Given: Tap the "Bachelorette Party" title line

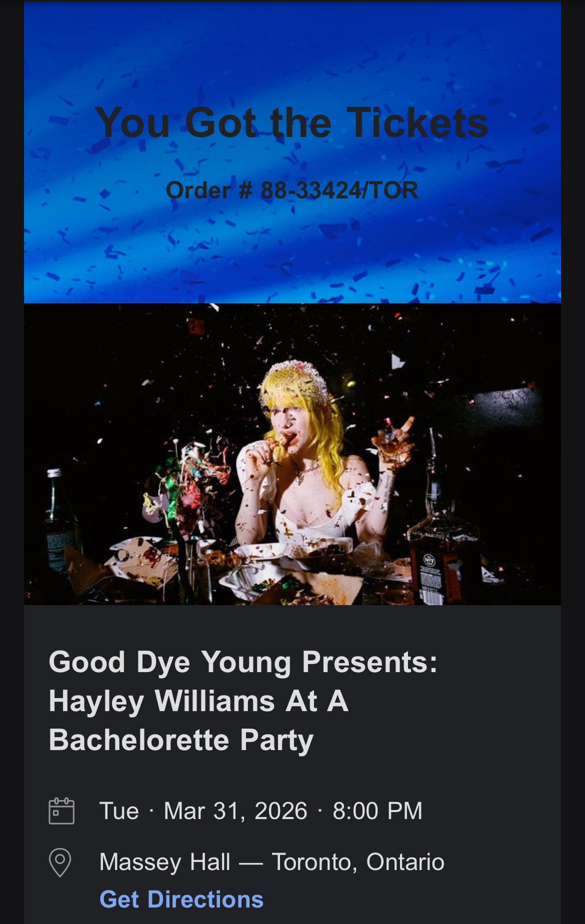Looking at the screenshot, I should tap(181, 740).
